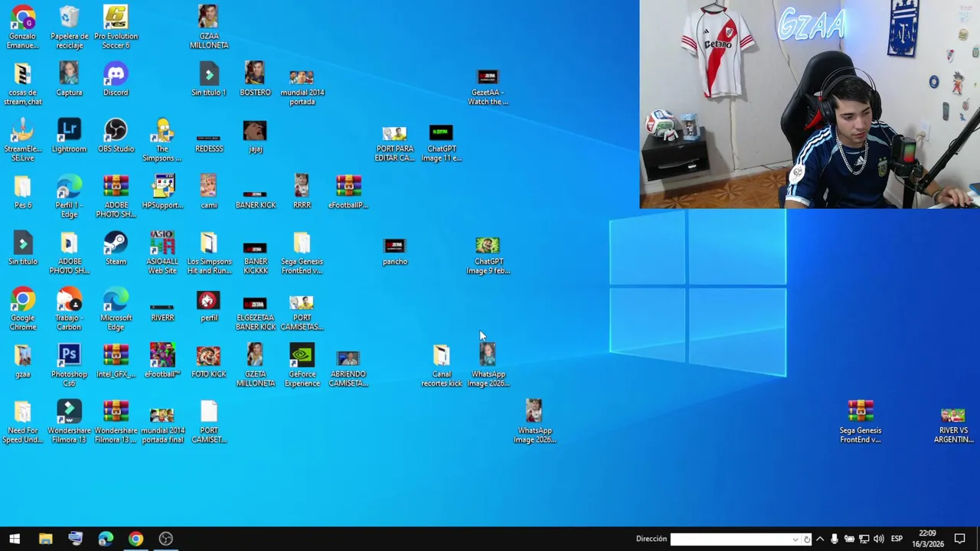Select Intel_GFX archive icon
This screenshot has width=980, height=551.
(x=116, y=361)
